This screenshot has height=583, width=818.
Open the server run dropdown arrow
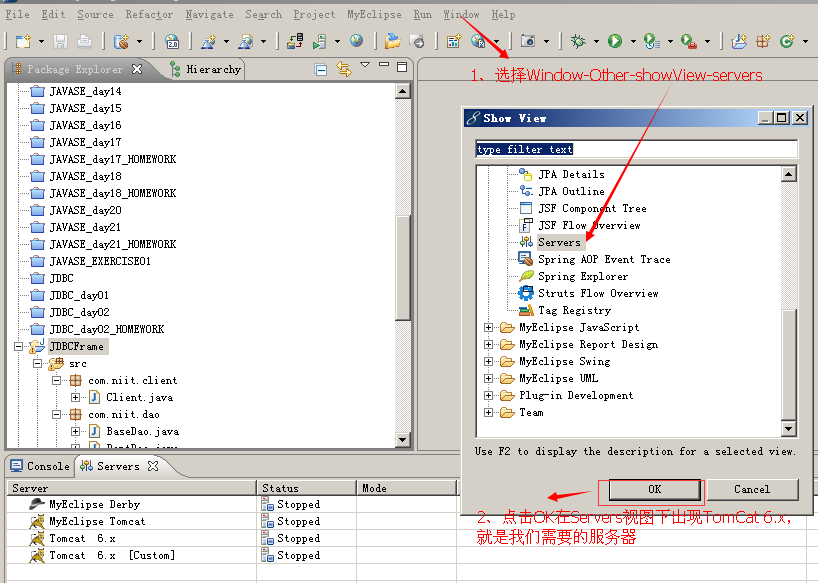point(337,41)
